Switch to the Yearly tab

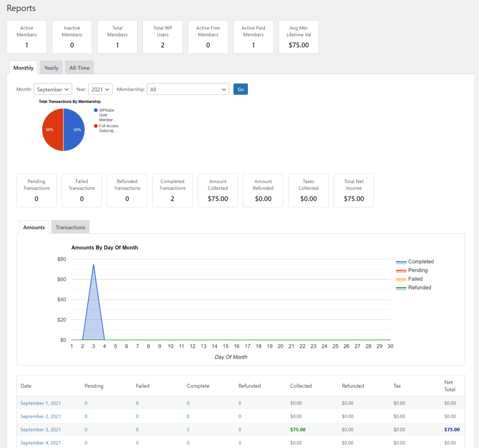pyautogui.click(x=51, y=67)
